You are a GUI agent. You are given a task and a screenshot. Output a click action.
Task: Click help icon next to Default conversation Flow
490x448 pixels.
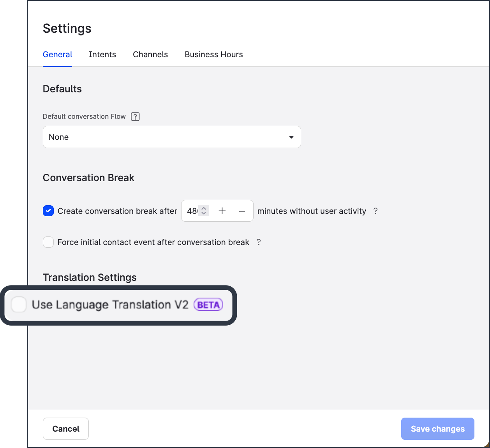pyautogui.click(x=135, y=116)
